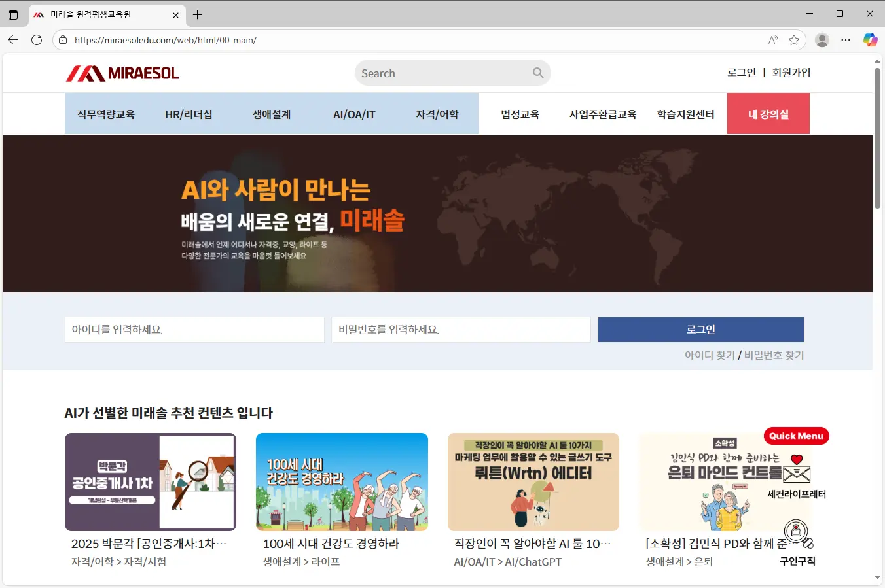This screenshot has height=588, width=885.
Task: Close the 미래솔 원격평생교육원 tab
Action: [175, 14]
